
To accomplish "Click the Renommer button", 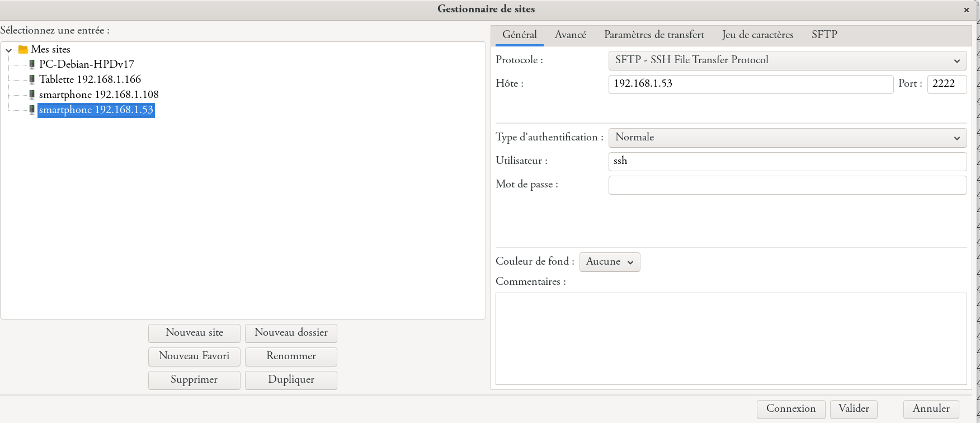I will pos(291,356).
